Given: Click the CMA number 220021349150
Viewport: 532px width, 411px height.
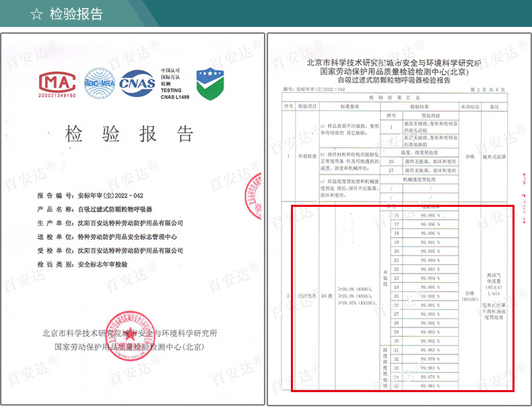Looking at the screenshot, I should 57,96.
